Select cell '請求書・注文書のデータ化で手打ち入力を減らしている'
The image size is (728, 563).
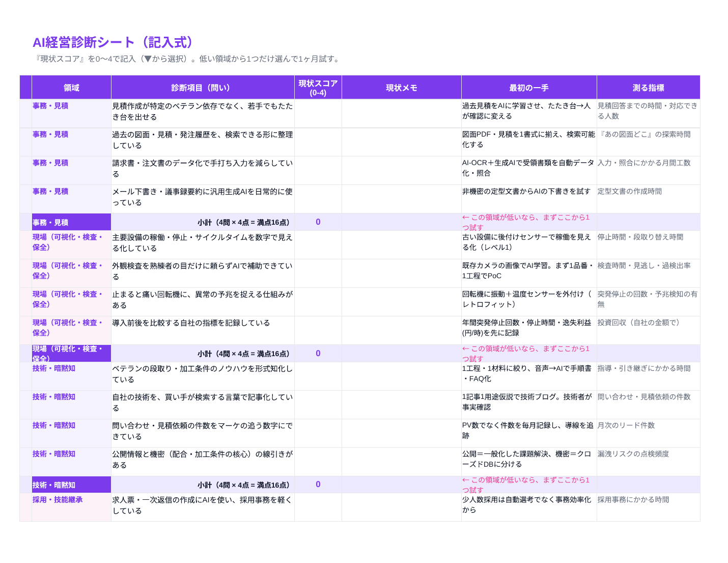click(x=203, y=170)
